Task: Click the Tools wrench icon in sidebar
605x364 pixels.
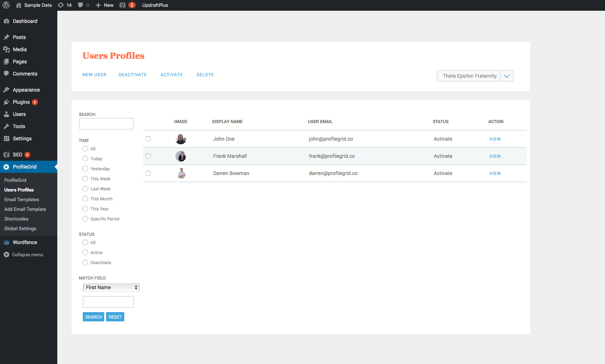Action: tap(6, 126)
